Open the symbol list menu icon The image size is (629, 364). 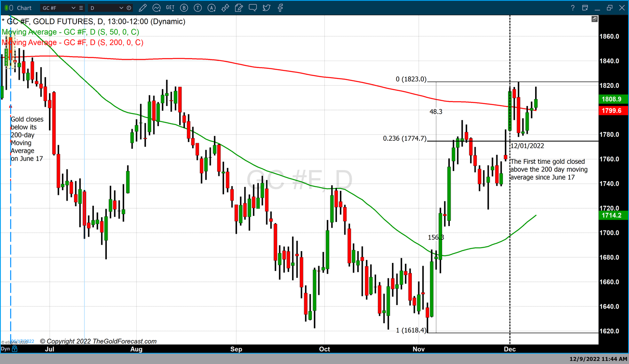click(81, 8)
